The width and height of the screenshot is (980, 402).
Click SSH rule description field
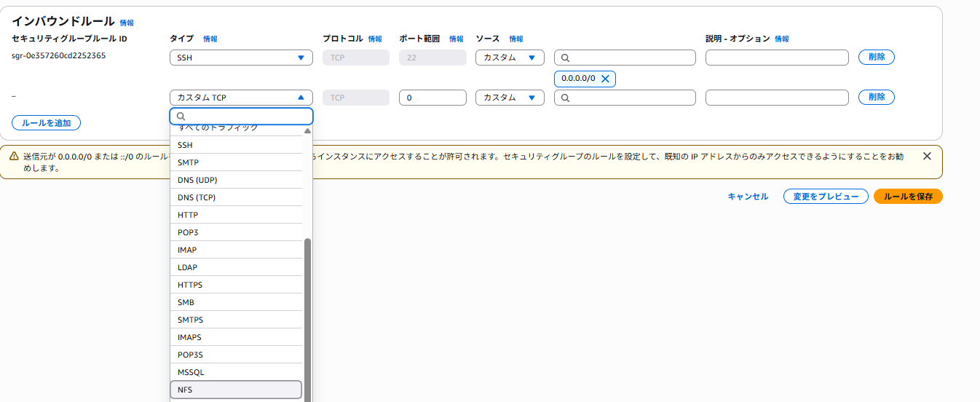pos(777,58)
